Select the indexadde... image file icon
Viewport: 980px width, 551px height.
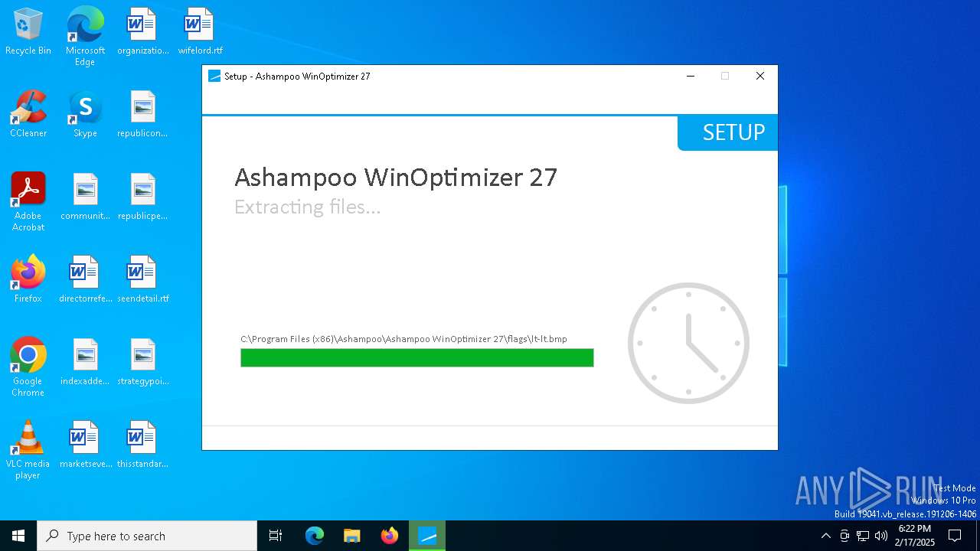point(85,362)
